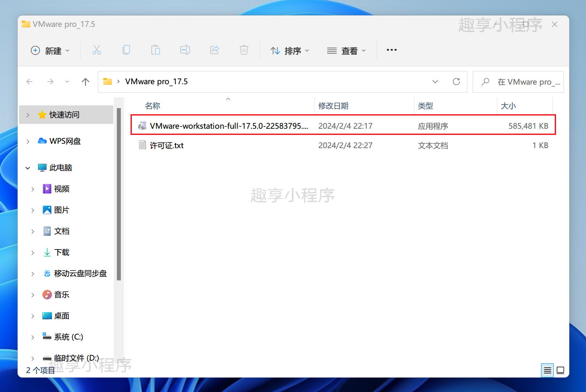Go up one folder level arrow
Image resolution: width=586 pixels, height=392 pixels.
(86, 82)
